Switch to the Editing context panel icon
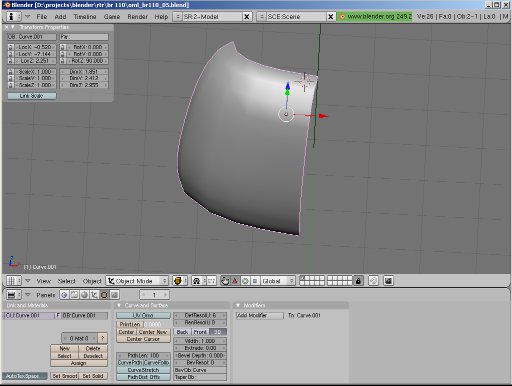Screen dimensions: 512x386 coord(104,295)
